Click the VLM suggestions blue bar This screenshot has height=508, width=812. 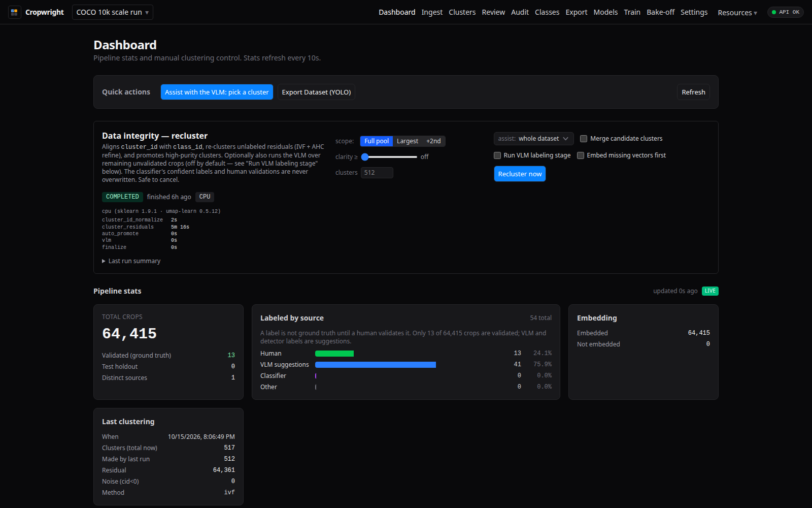point(376,365)
